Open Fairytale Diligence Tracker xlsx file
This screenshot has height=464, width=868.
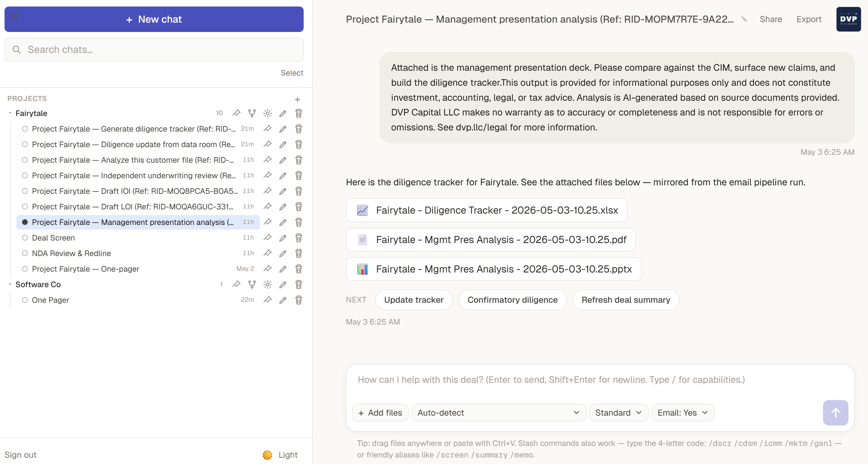click(x=487, y=210)
